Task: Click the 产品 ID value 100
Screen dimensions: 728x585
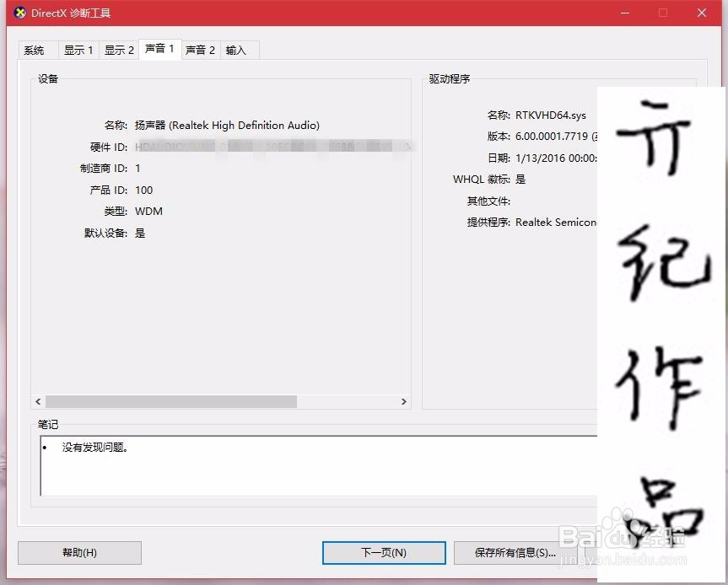Action: point(143,191)
